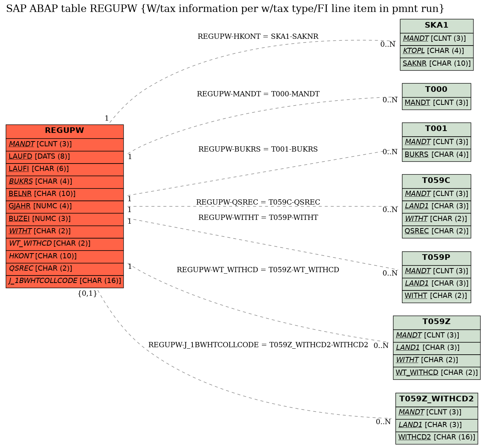Viewport: 486px width, 448px height.
Task: Select the WITHT [CHAR (2)] field in T059Z
Action: [x=437, y=361]
